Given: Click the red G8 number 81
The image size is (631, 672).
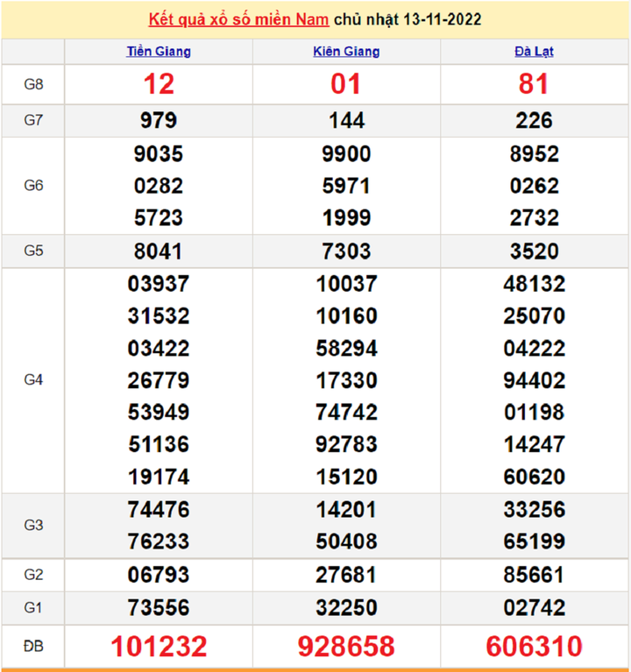Looking at the screenshot, I should coord(534,84).
